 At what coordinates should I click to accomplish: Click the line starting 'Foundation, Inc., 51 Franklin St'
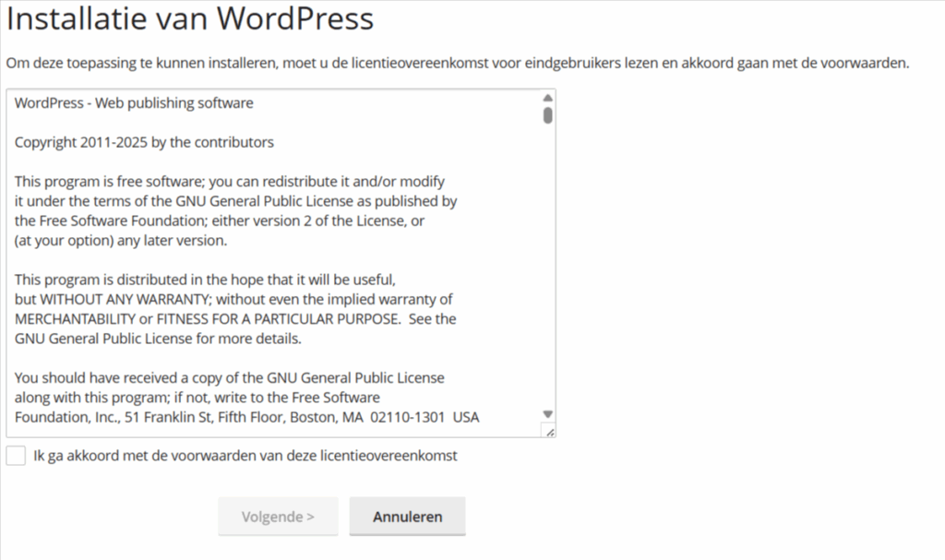pyautogui.click(x=247, y=417)
